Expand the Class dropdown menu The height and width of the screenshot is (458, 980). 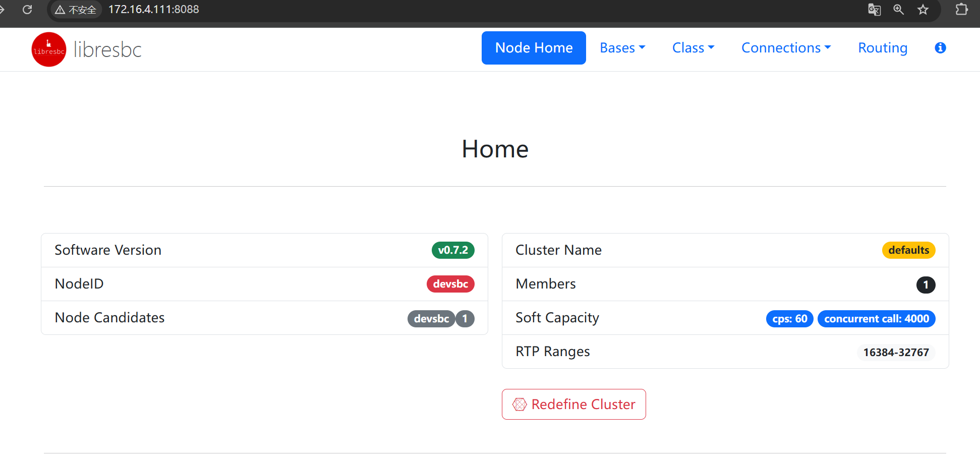click(693, 48)
